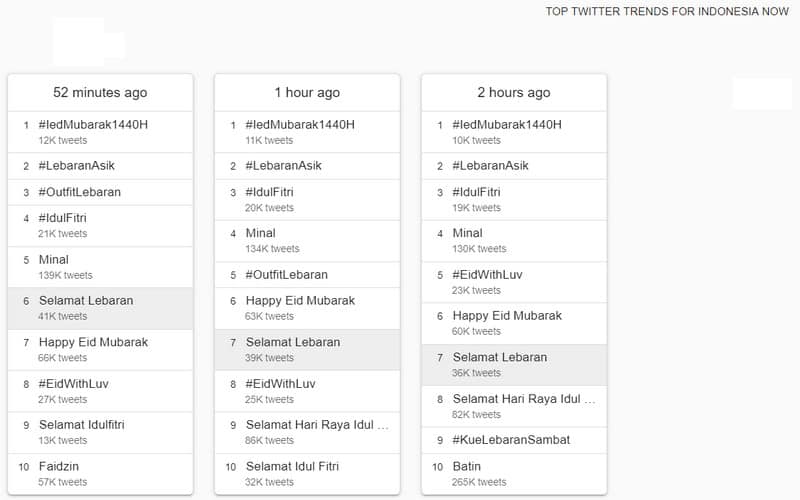
Task: Open #OutfitLebaran in the 1 hour ago list
Action: coord(287,275)
